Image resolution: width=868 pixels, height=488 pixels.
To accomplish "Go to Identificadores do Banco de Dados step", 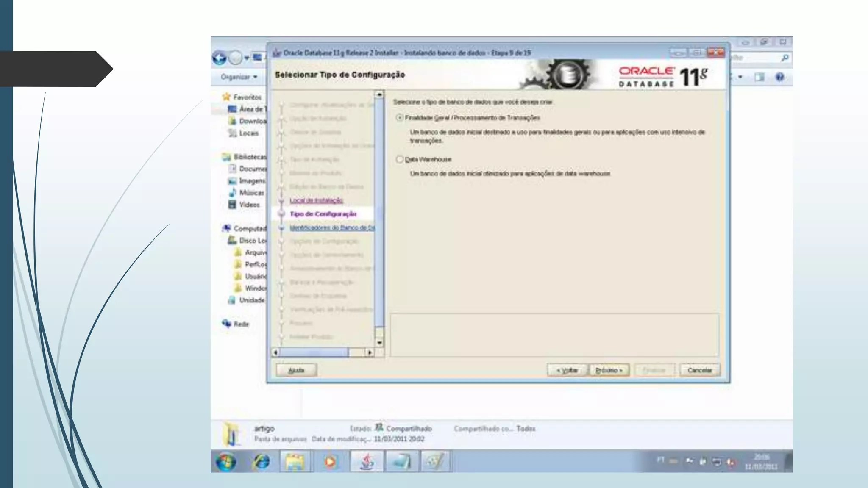I will tap(331, 228).
